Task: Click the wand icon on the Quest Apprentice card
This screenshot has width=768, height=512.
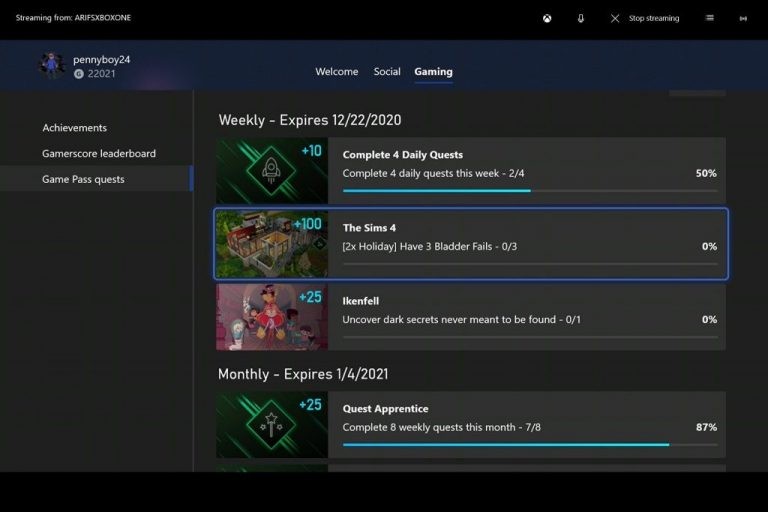Action: click(x=271, y=425)
